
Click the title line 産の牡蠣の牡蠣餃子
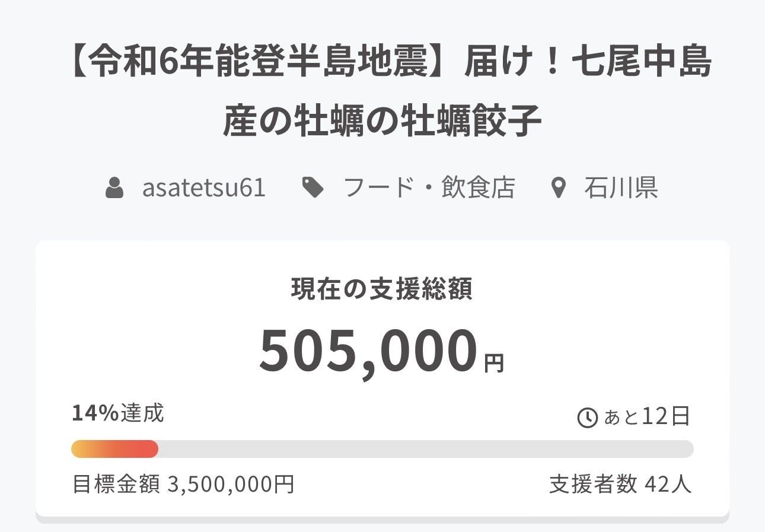[x=383, y=120]
